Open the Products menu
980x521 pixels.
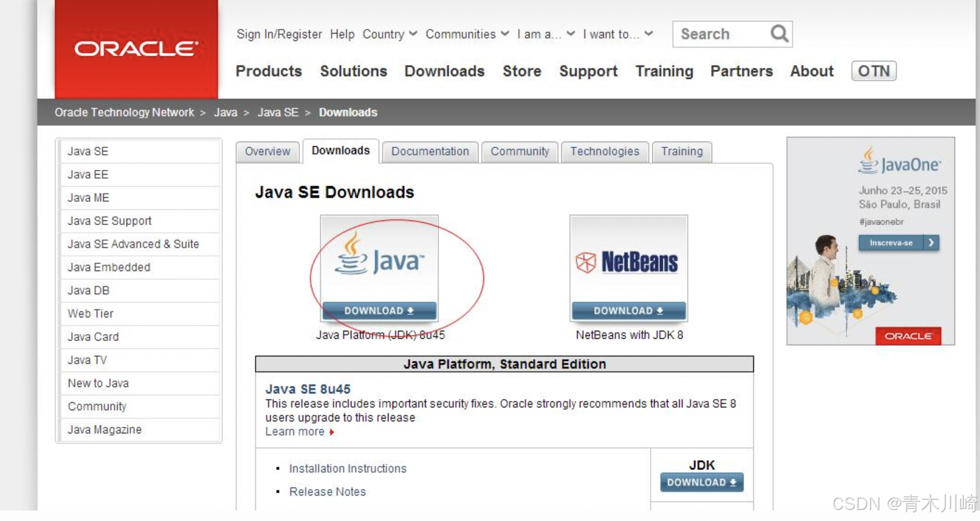268,71
